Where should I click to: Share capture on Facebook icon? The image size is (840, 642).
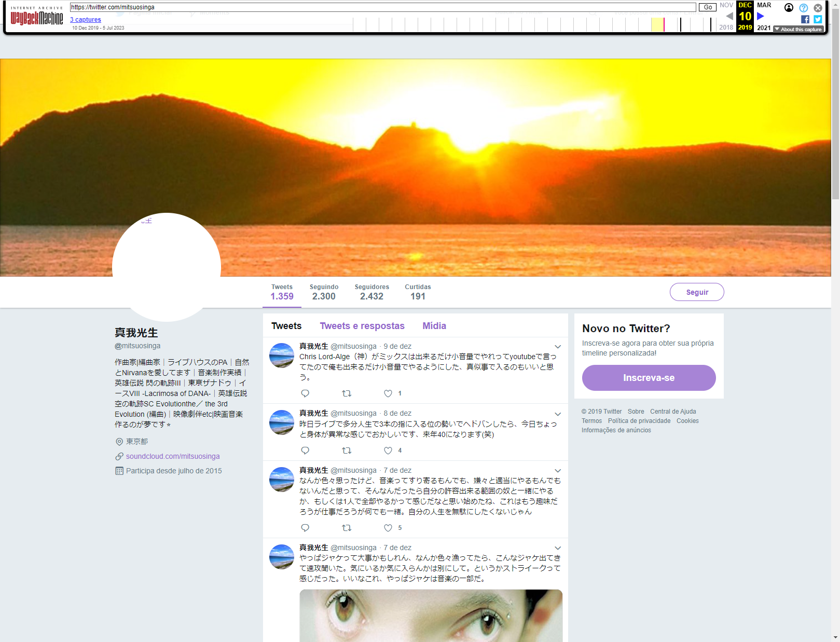[805, 19]
